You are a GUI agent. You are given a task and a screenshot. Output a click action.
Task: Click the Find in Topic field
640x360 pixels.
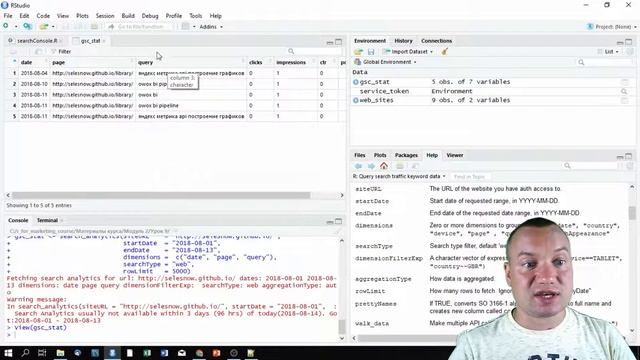(x=470, y=176)
